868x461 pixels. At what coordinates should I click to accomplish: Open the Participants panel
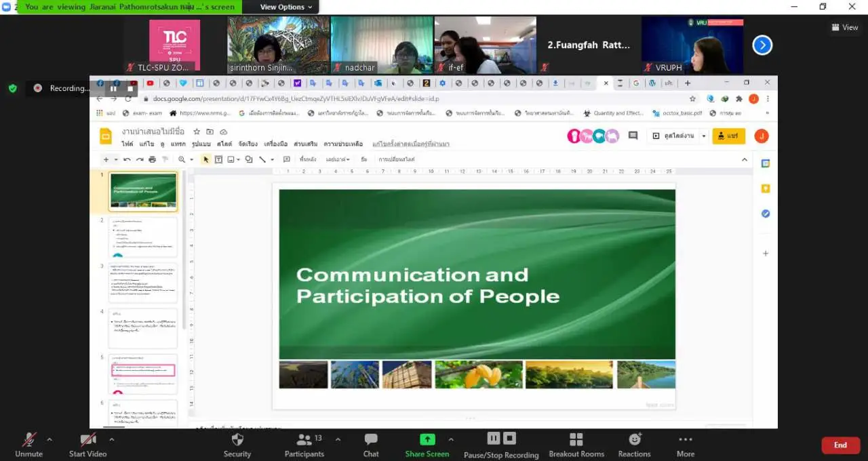tap(304, 444)
